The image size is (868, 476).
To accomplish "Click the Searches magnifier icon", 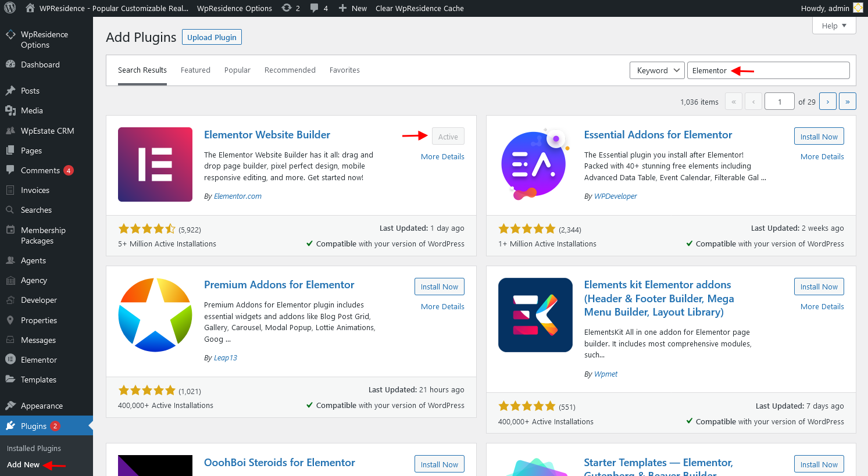I will (x=10, y=210).
